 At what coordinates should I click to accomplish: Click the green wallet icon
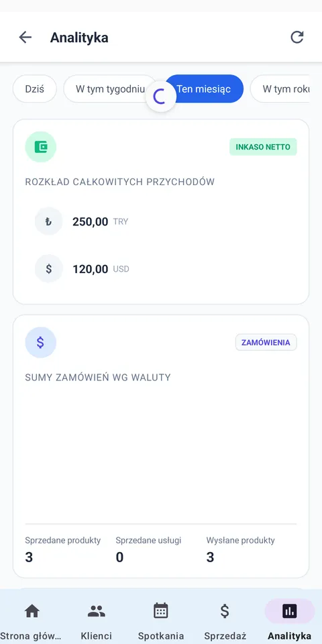[41, 147]
